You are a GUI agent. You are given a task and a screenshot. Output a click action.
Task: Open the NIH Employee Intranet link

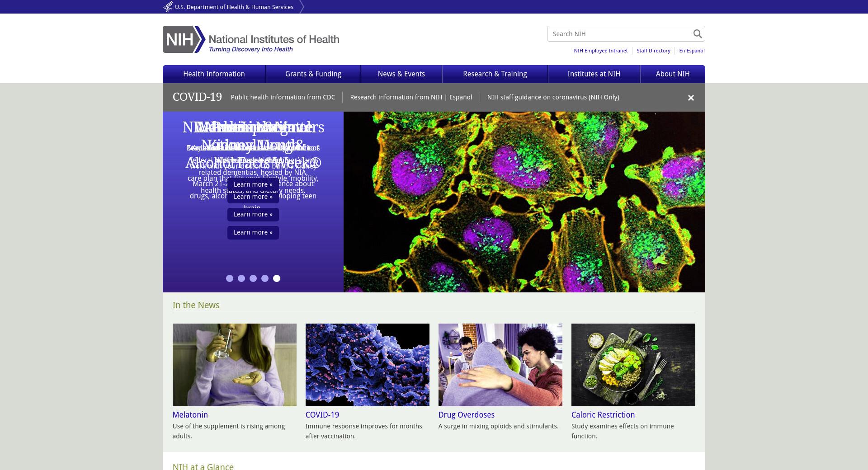pyautogui.click(x=601, y=51)
